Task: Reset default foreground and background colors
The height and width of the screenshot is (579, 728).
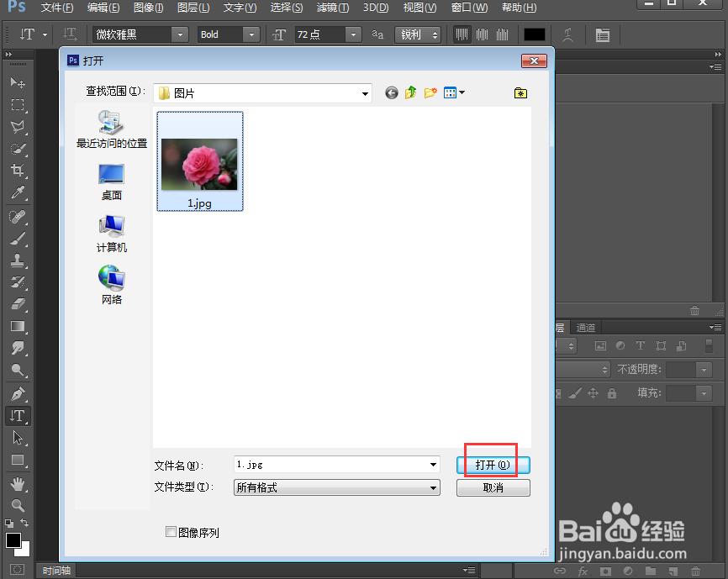Action: click(9, 524)
